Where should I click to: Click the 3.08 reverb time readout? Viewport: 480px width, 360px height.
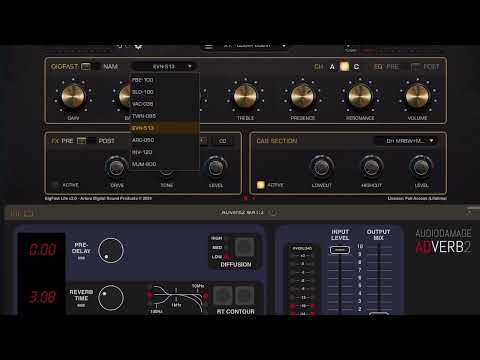pos(42,297)
